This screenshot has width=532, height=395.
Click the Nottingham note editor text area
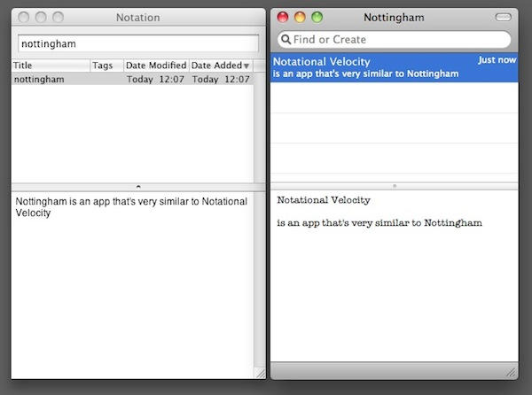click(x=393, y=292)
